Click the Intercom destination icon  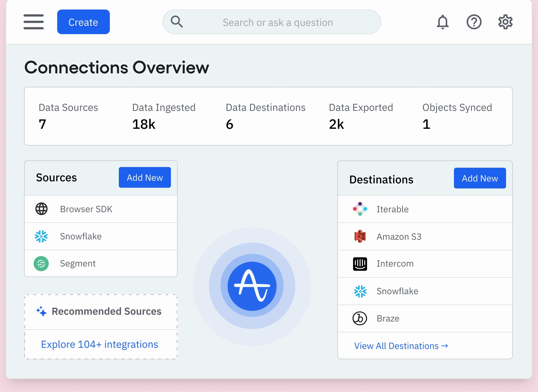tap(360, 264)
